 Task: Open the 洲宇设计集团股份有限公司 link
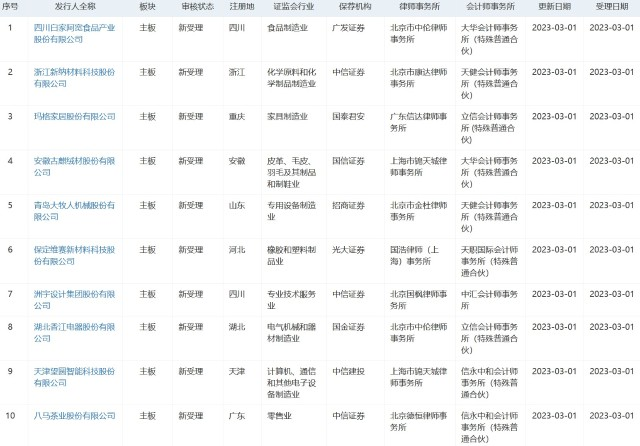[x=74, y=300]
